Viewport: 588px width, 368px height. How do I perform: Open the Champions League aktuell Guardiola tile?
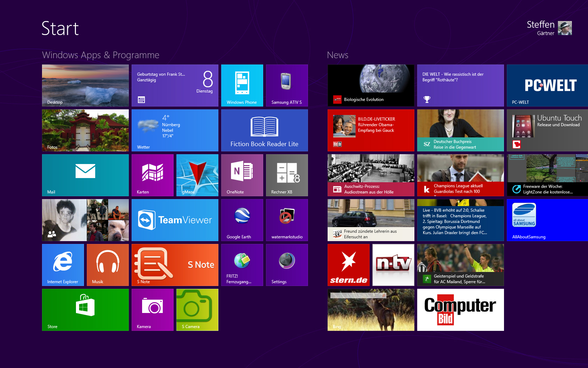point(461,175)
